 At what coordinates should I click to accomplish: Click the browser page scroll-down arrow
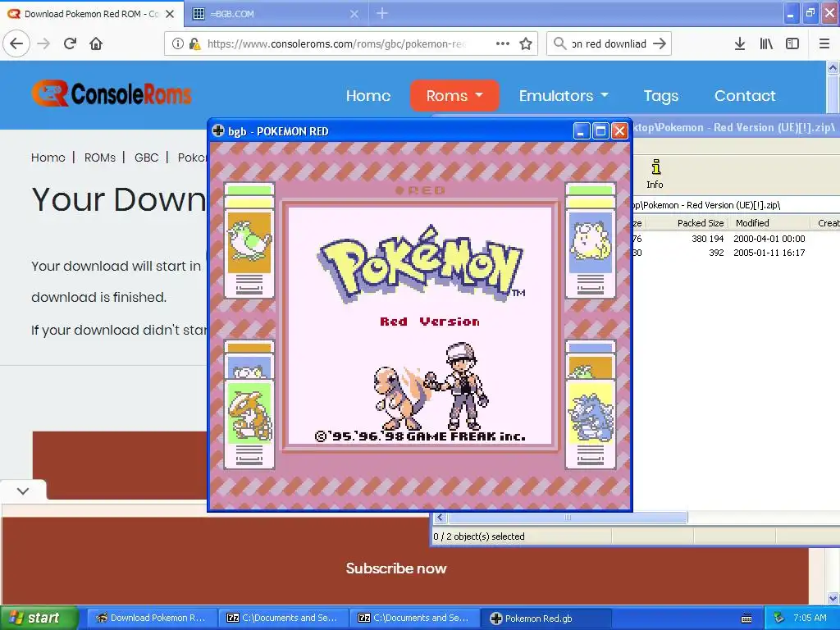point(833,598)
